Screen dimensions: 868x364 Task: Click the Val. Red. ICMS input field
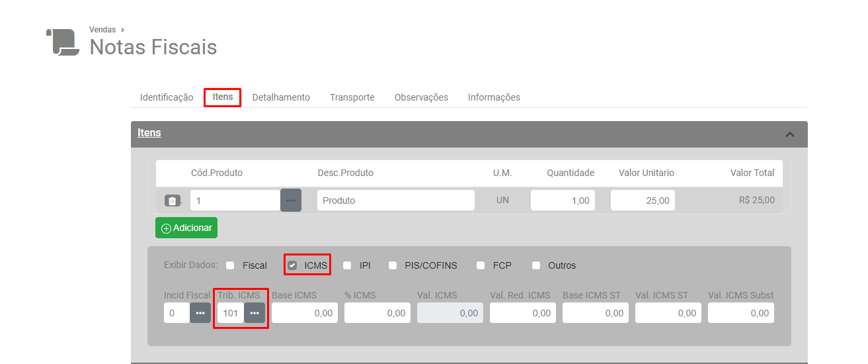pyautogui.click(x=523, y=313)
